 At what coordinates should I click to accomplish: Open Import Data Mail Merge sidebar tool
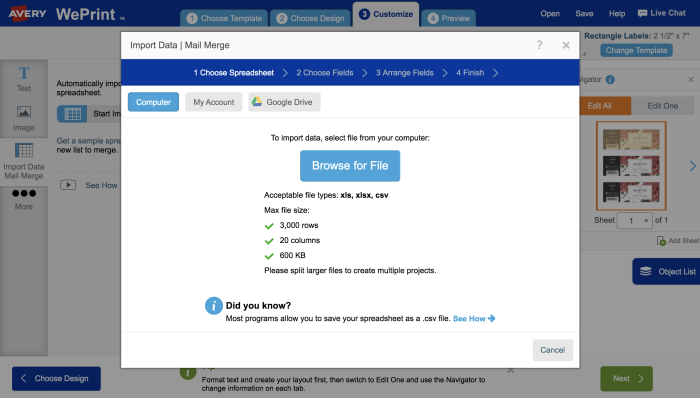point(24,161)
